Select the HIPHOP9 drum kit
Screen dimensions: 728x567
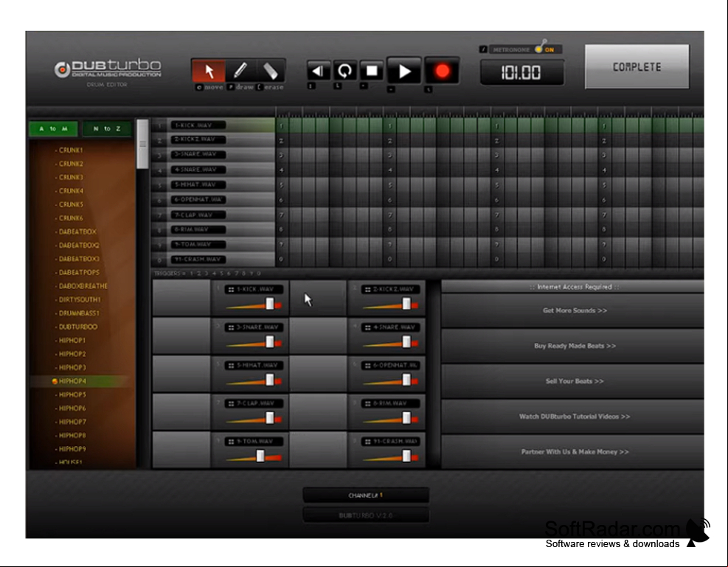[x=72, y=449]
